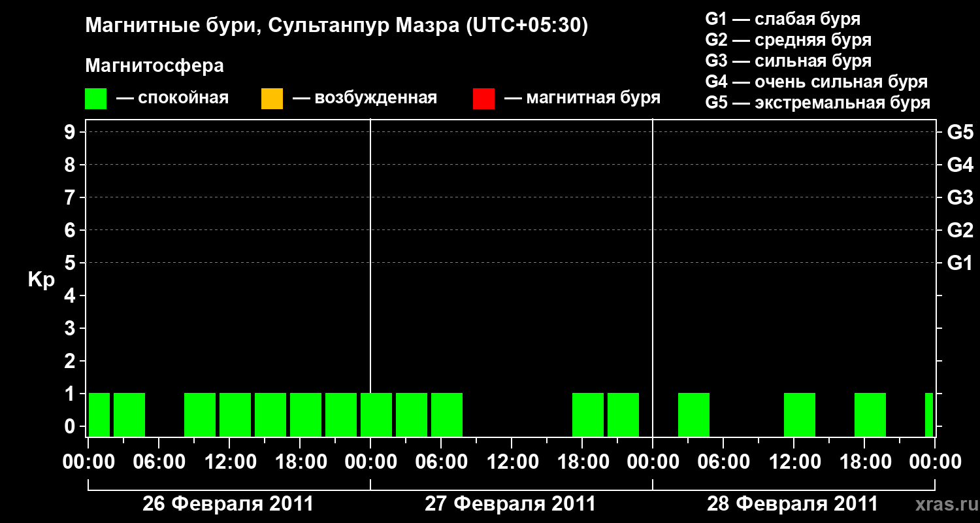Click the green 'спокойная' legend swatch
The image size is (980, 523).
[96, 99]
